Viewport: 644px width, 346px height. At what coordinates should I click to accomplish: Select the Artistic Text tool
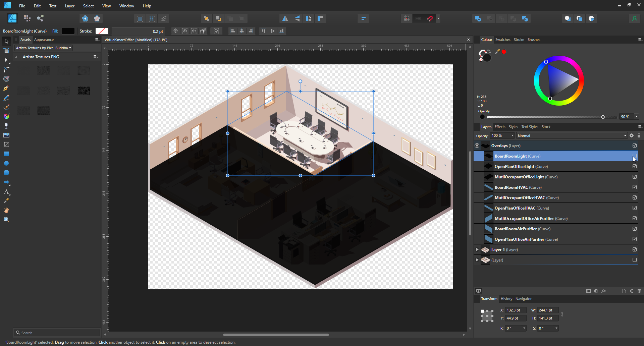(x=6, y=192)
